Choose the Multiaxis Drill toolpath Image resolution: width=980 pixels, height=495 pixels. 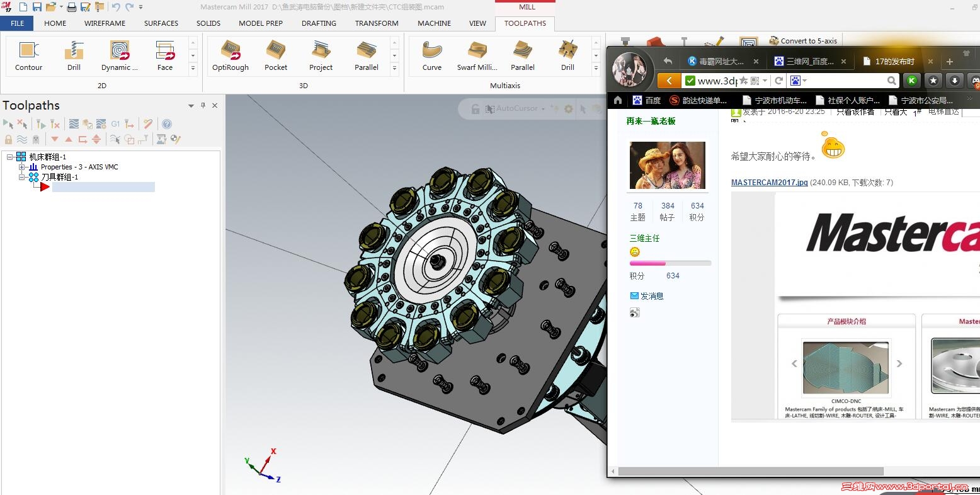(568, 55)
